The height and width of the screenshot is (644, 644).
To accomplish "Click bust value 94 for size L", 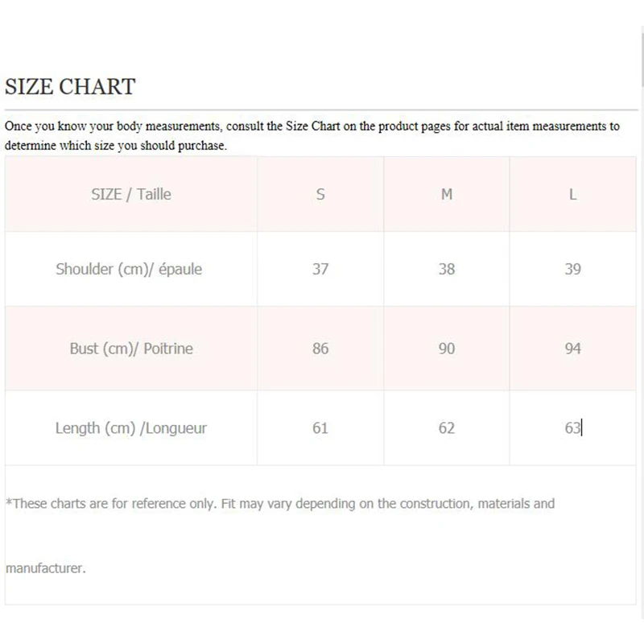I will (x=572, y=349).
